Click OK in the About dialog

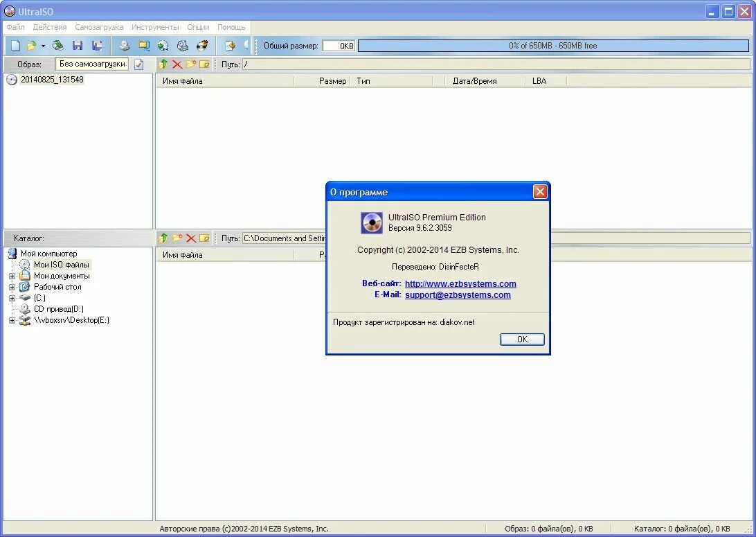click(x=522, y=340)
